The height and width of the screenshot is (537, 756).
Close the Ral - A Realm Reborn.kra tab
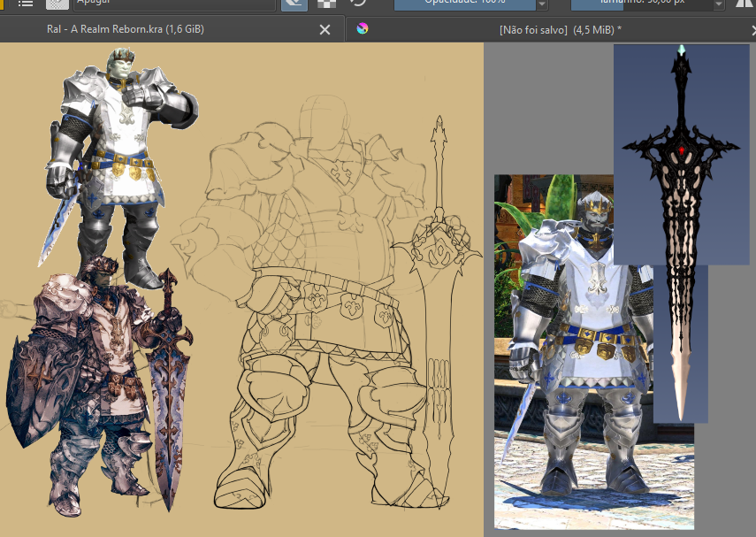click(325, 29)
